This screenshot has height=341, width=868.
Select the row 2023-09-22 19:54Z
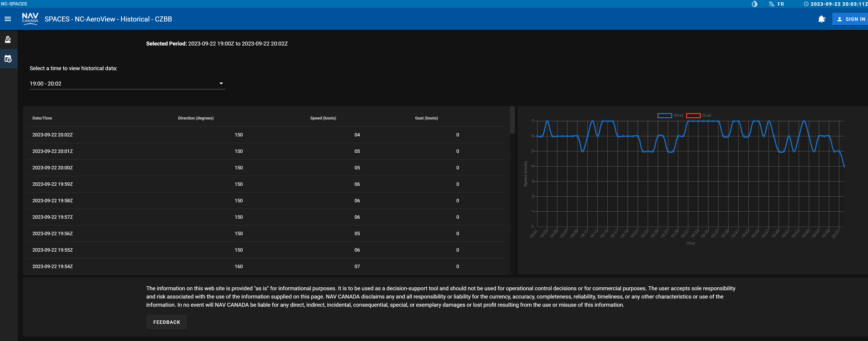(x=266, y=266)
